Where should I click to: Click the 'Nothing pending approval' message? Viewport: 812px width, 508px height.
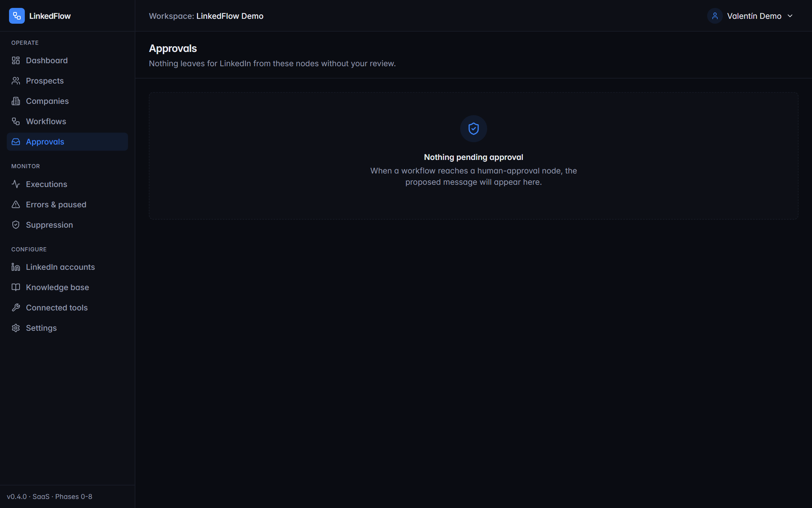tap(474, 157)
